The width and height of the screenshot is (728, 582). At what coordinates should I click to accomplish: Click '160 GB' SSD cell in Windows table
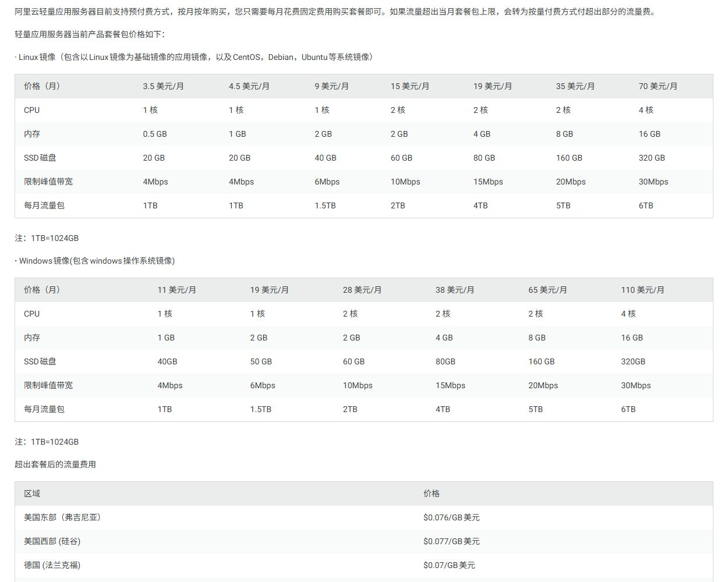coord(542,361)
